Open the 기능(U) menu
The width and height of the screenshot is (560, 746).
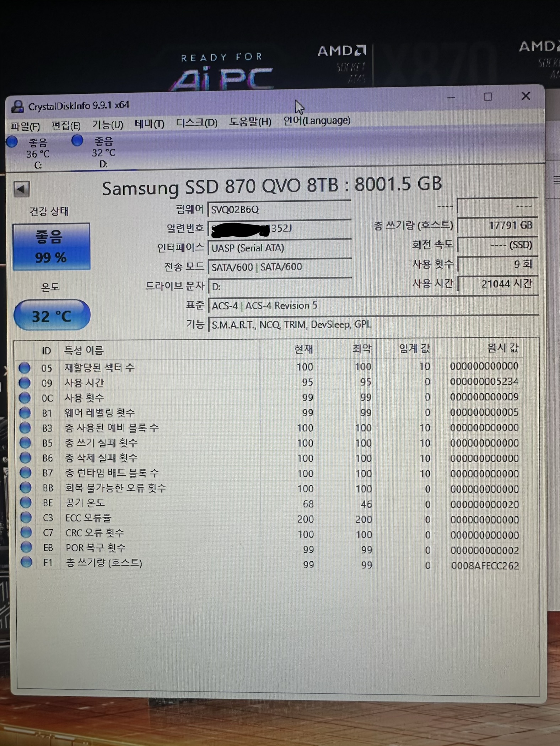107,125
